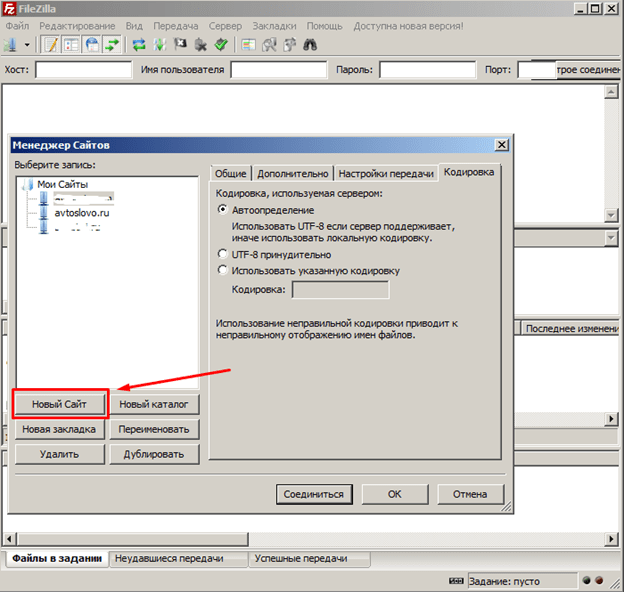This screenshot has width=624, height=592.
Task: Toggle transfer queue display icon
Action: point(112,45)
